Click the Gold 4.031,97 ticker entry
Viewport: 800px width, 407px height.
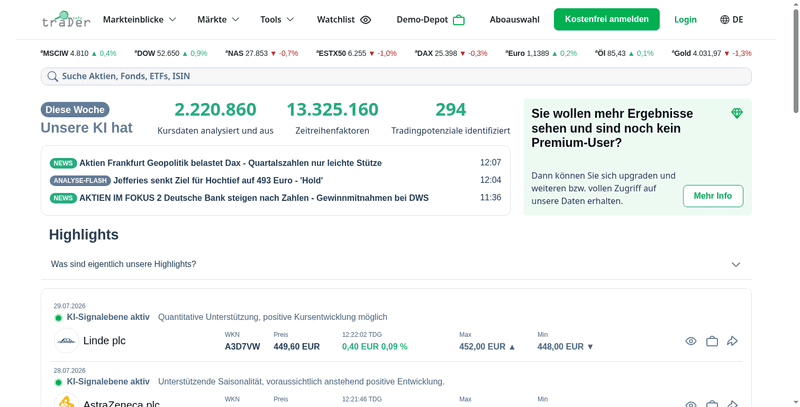(712, 53)
